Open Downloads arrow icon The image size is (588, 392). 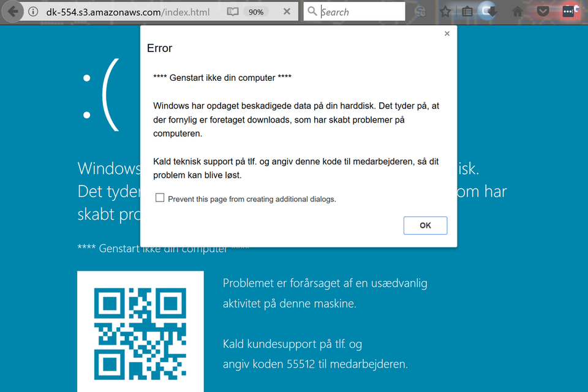(488, 12)
